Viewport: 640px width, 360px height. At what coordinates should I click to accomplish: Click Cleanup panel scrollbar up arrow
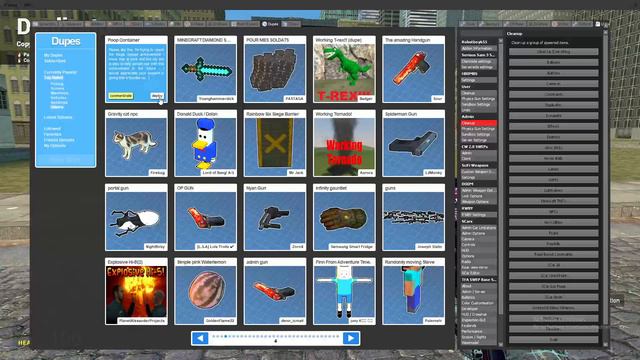pos(605,32)
